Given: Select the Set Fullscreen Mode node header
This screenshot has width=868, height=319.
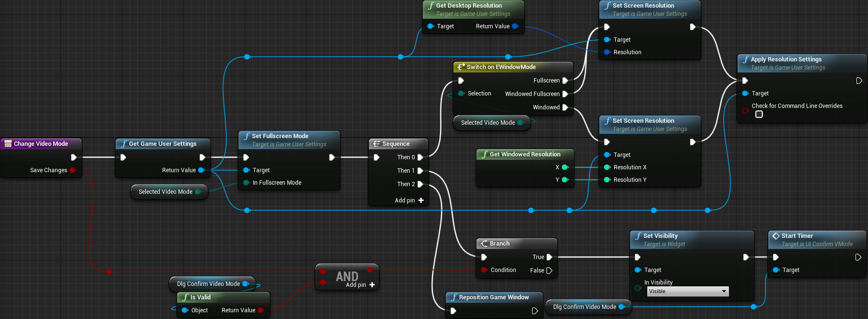Looking at the screenshot, I should 289,140.
